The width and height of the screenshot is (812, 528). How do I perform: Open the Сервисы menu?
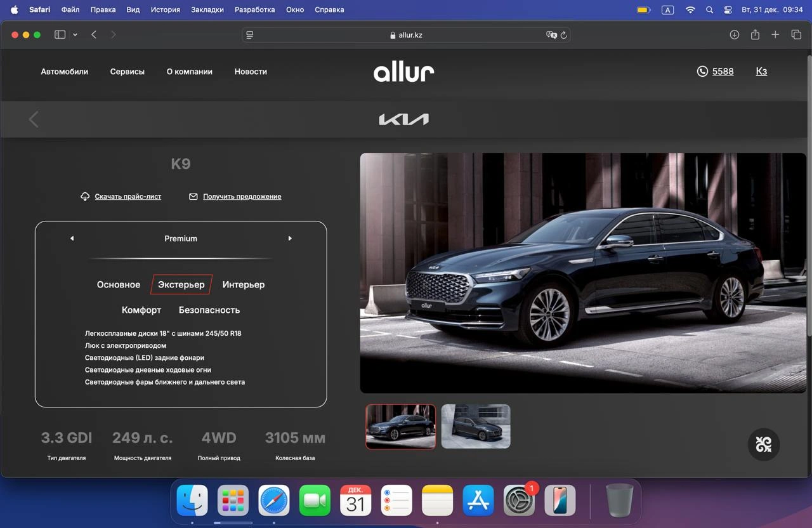128,72
